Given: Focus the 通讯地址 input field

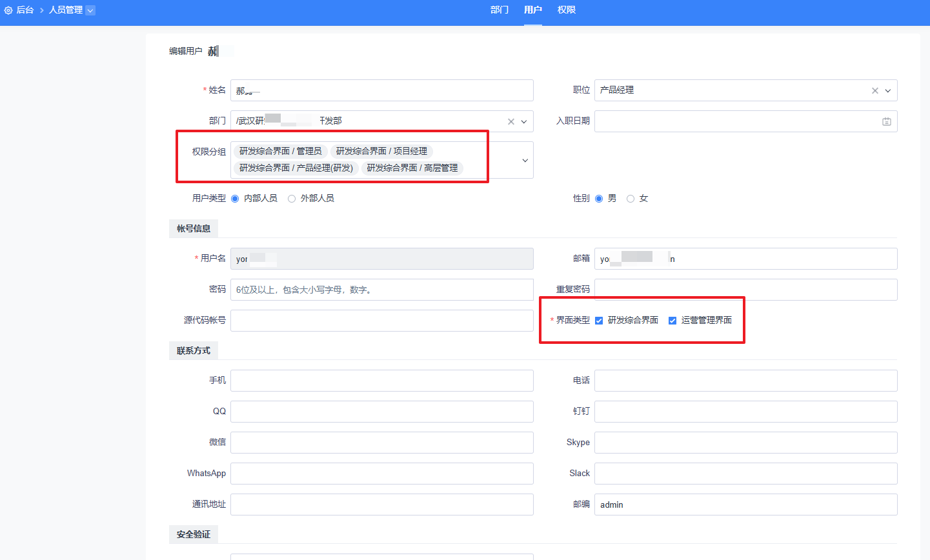Looking at the screenshot, I should (x=382, y=505).
